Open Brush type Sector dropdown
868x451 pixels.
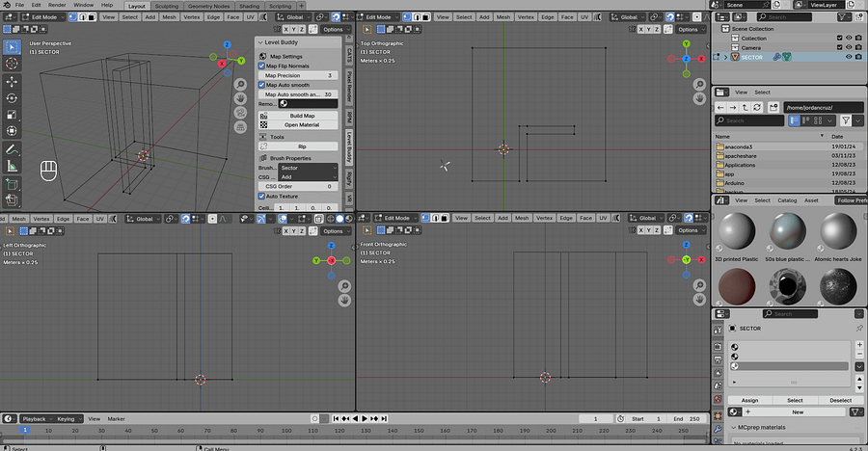pyautogui.click(x=308, y=168)
